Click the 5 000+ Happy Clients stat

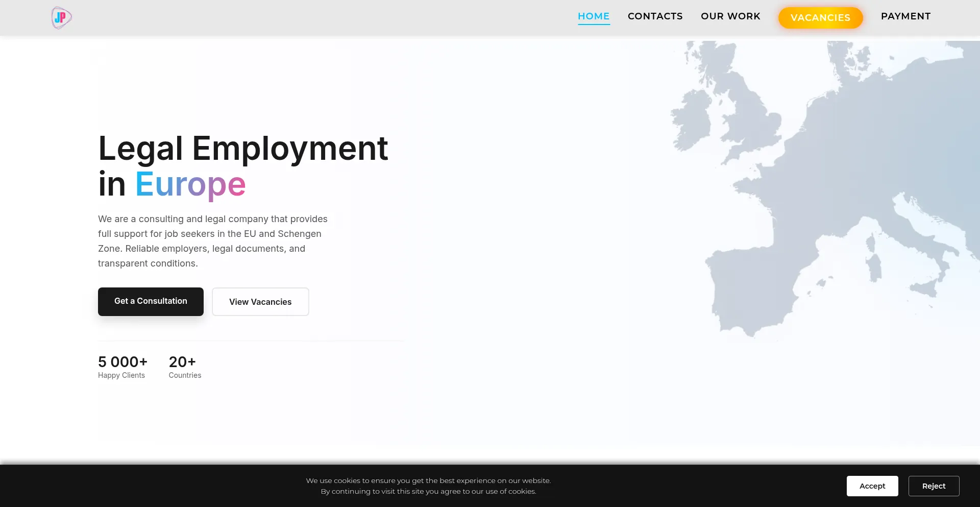tap(122, 367)
